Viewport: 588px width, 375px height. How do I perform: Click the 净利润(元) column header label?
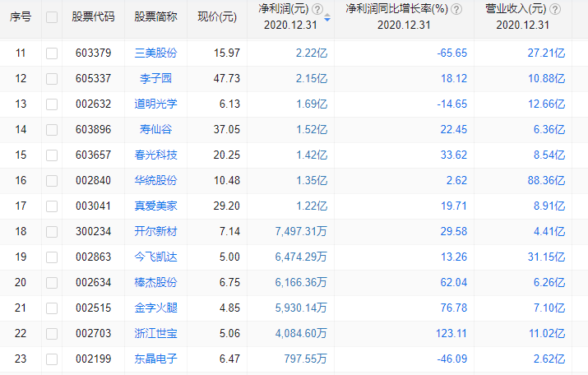point(284,9)
